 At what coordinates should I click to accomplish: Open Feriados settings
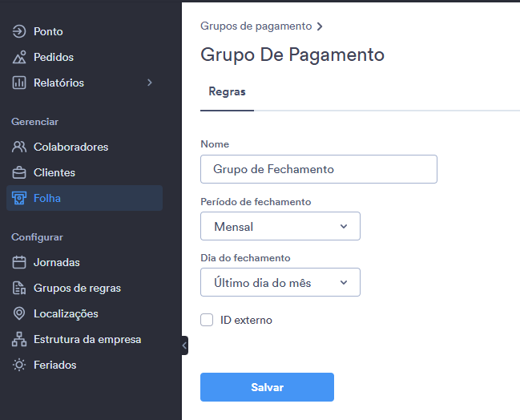[x=85, y=365]
